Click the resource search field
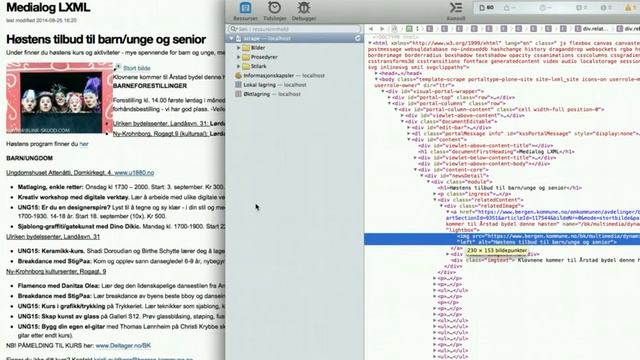The image size is (640, 360). coord(294,29)
